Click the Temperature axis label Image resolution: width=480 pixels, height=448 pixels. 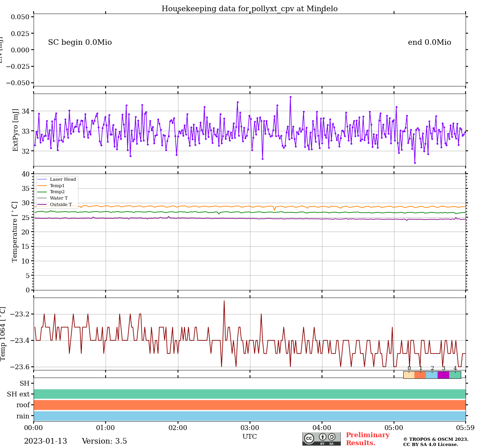tap(15, 232)
